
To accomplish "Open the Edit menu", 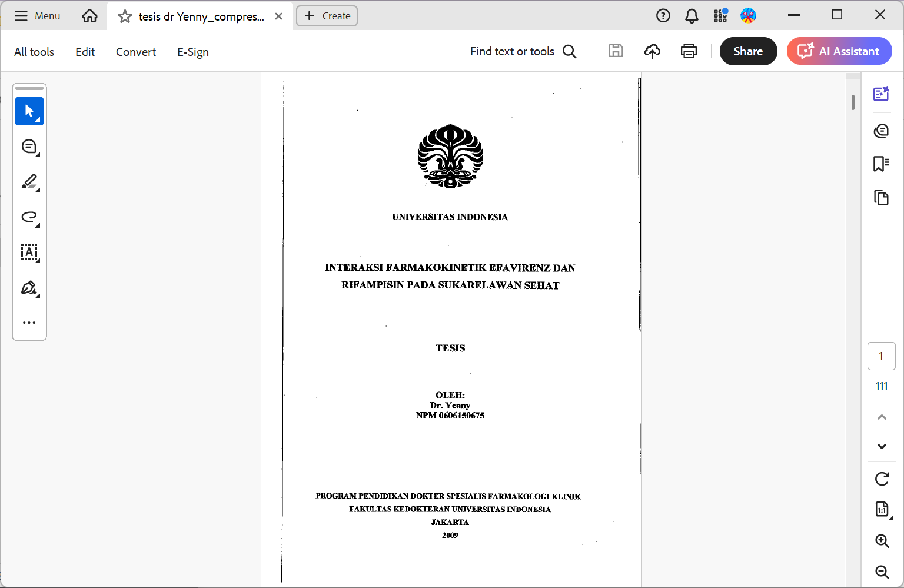I will point(85,52).
